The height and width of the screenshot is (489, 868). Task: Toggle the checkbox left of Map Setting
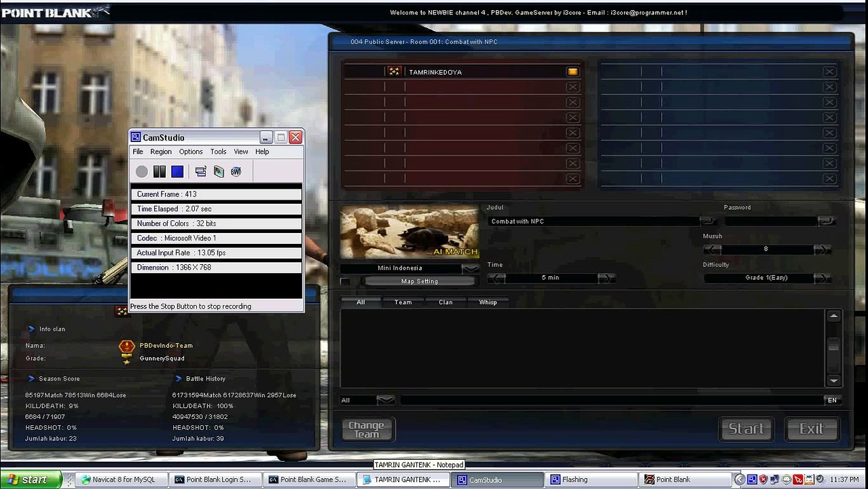(345, 281)
